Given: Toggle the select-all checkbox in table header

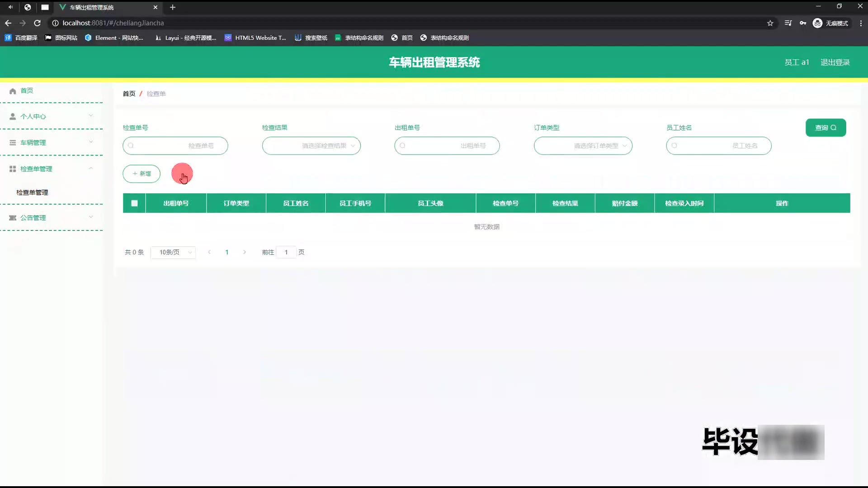Looking at the screenshot, I should pyautogui.click(x=134, y=203).
